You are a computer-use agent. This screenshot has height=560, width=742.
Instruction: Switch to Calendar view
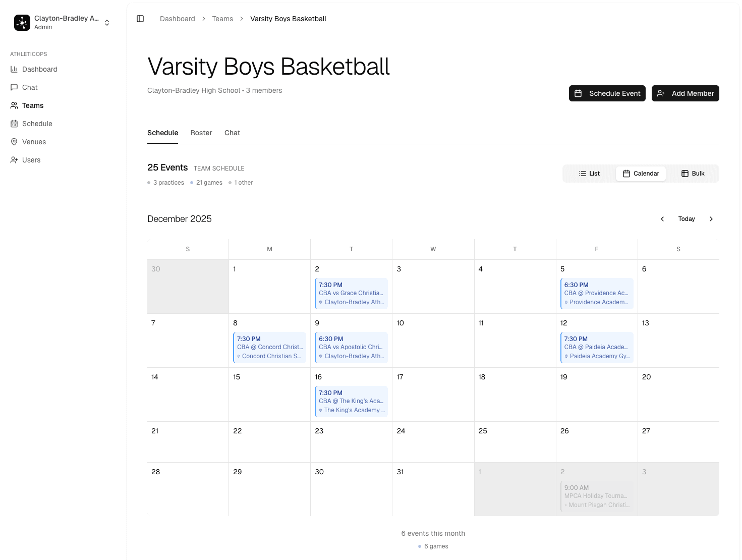(x=641, y=174)
